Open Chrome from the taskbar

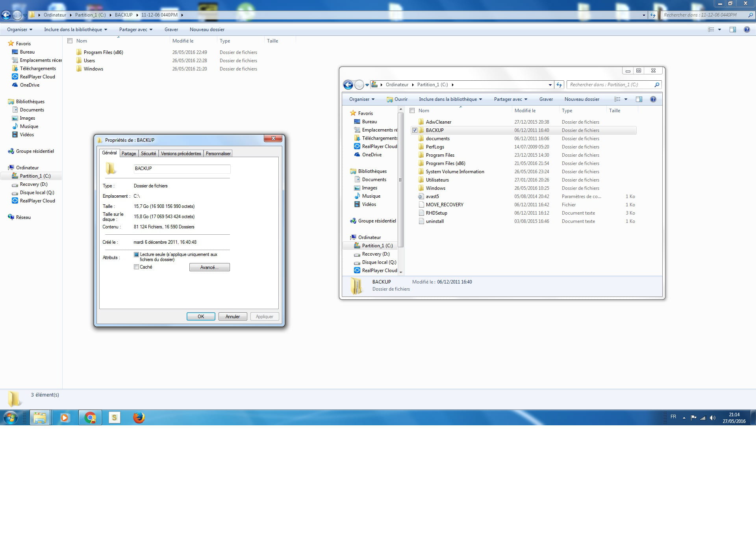tap(90, 417)
